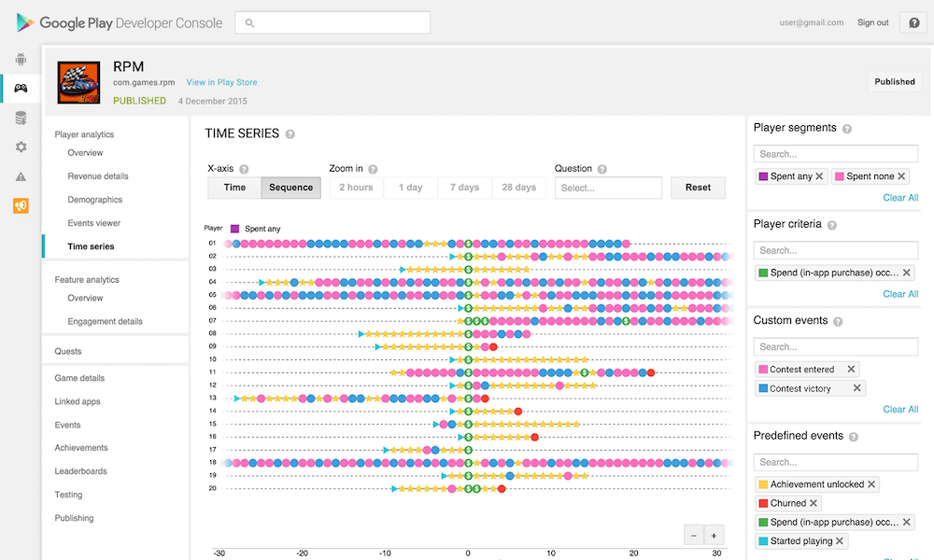Click the help icon beside Predefined events
934x560 pixels.
tap(854, 437)
